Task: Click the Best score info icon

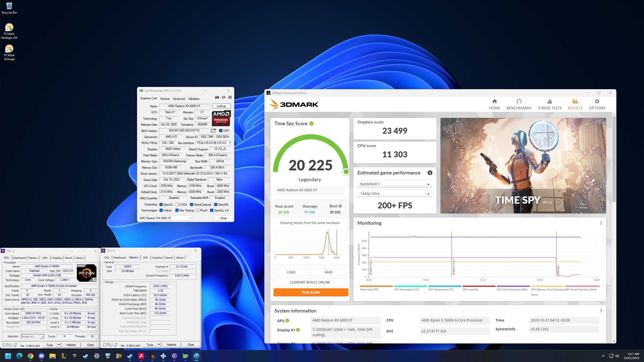Action: pos(340,206)
